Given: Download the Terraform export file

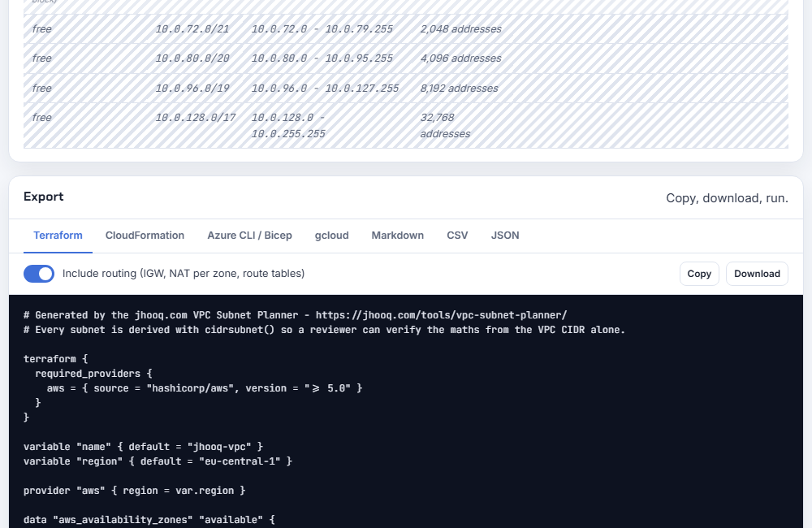Looking at the screenshot, I should point(757,274).
